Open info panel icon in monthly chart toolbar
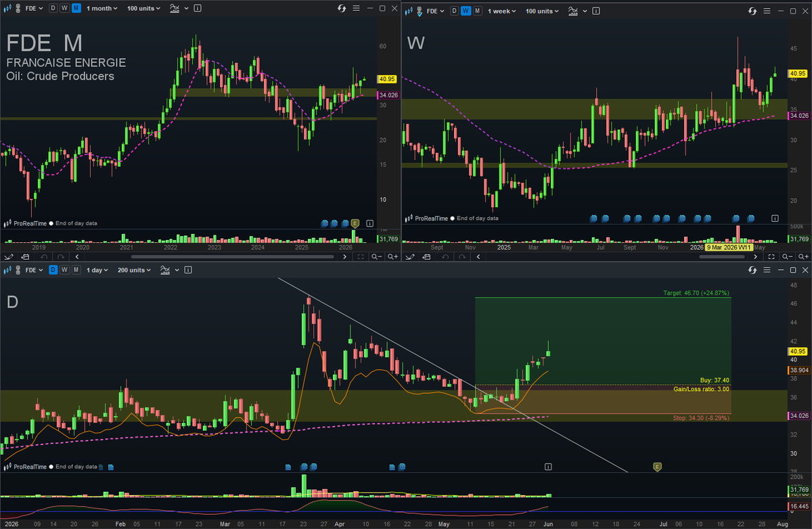 198,8
